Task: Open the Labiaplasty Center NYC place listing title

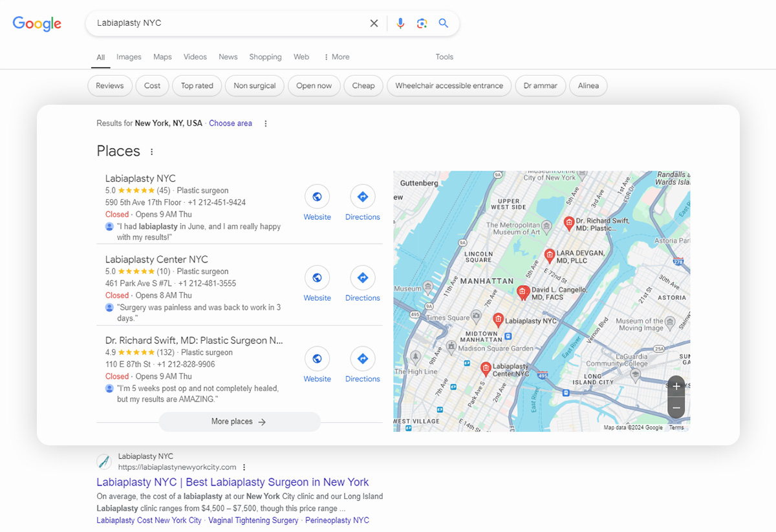Action: [156, 259]
